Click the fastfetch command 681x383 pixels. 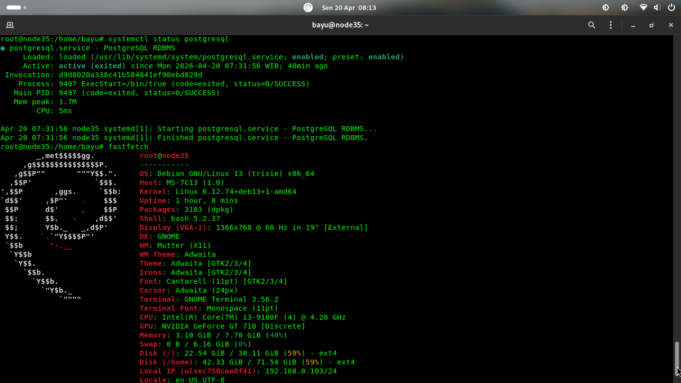tap(128, 147)
